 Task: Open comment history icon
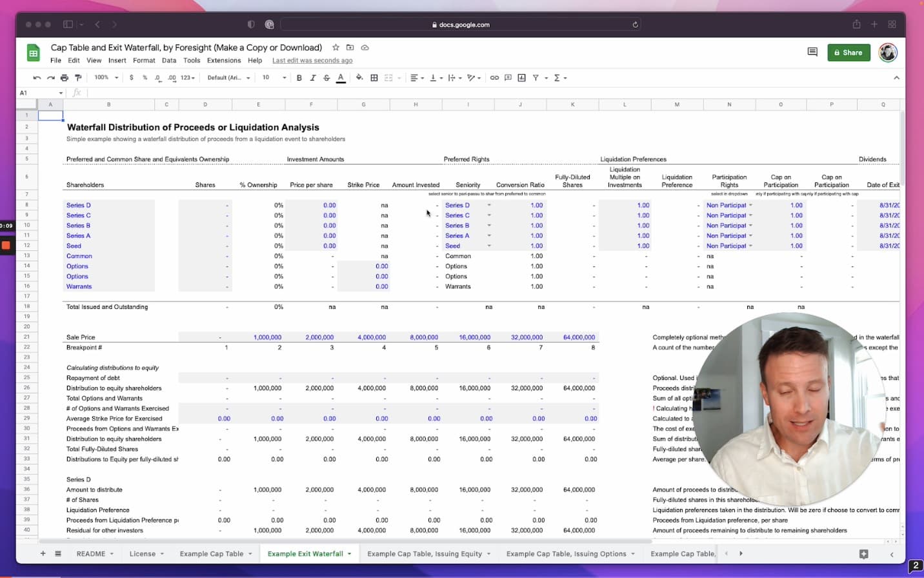(x=812, y=52)
